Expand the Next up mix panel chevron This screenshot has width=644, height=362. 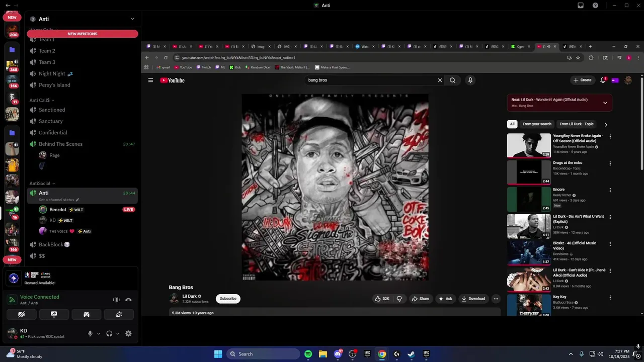pyautogui.click(x=605, y=103)
